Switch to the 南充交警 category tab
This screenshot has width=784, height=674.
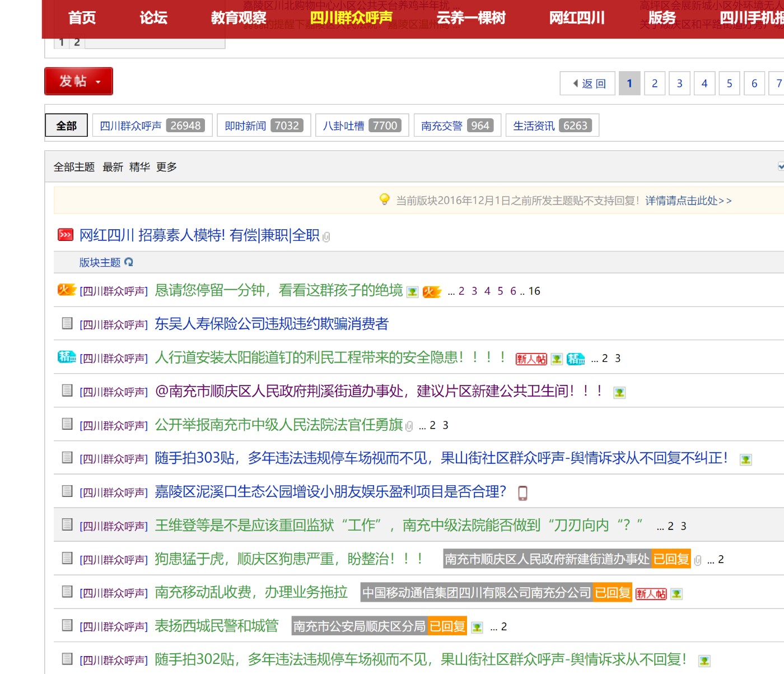(458, 125)
